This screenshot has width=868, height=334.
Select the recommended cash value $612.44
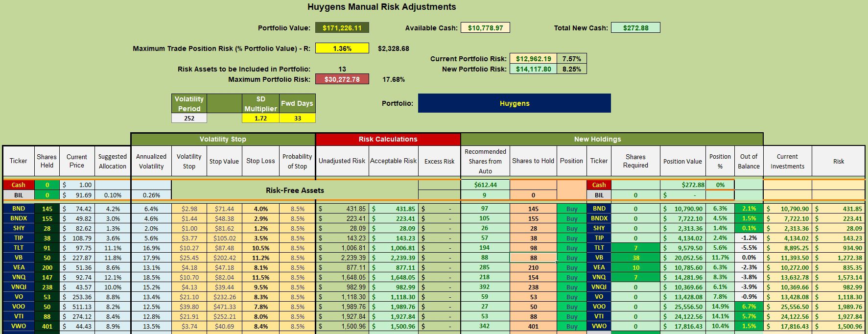(x=485, y=185)
